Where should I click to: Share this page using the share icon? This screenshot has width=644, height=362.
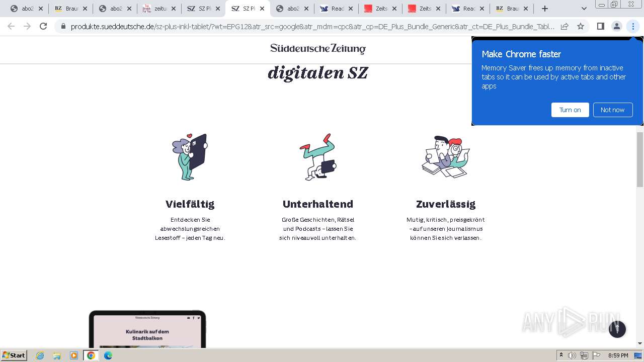[x=565, y=26]
